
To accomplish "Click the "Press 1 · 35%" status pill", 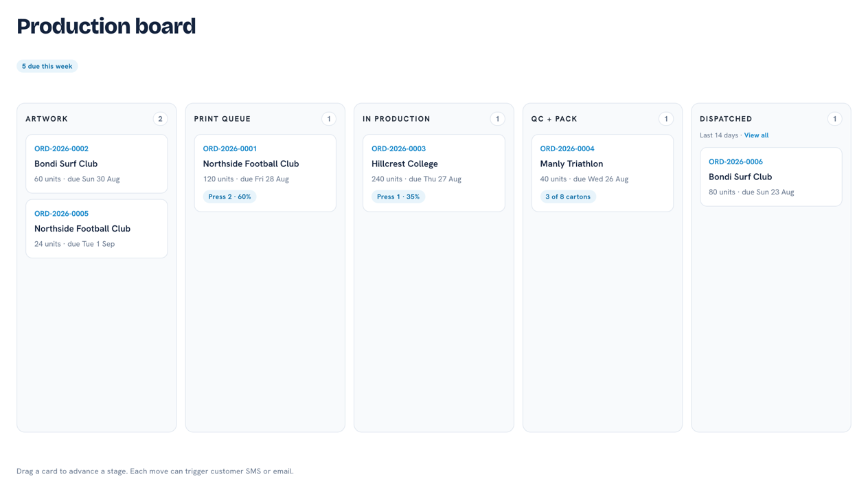I will click(x=398, y=197).
